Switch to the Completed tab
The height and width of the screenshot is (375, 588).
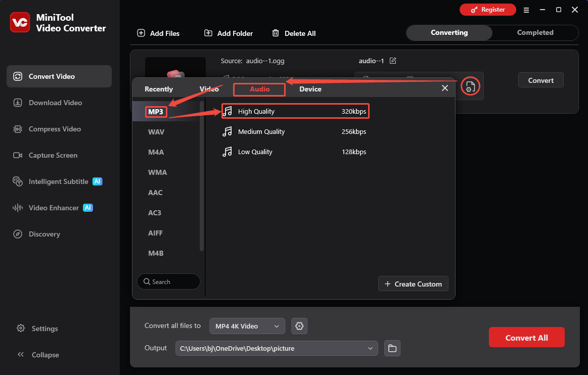coord(535,33)
